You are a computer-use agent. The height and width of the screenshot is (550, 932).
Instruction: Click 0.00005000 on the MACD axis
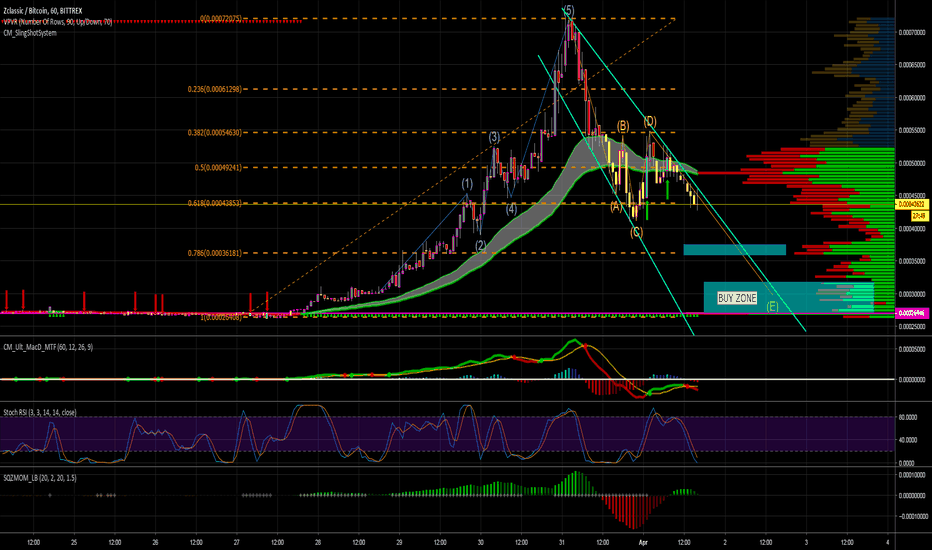click(912, 349)
